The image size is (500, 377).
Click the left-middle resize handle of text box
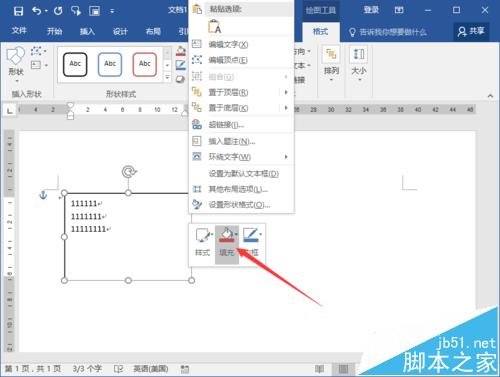(x=64, y=237)
